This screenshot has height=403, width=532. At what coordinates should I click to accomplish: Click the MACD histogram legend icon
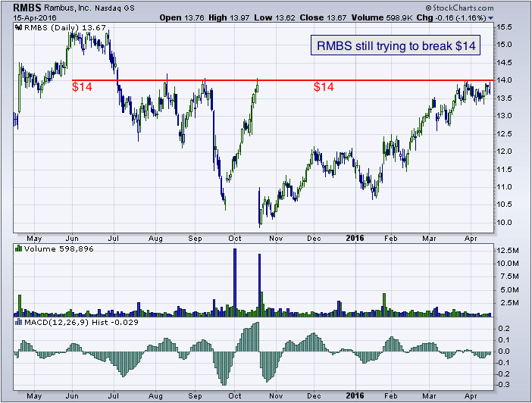[x=19, y=322]
